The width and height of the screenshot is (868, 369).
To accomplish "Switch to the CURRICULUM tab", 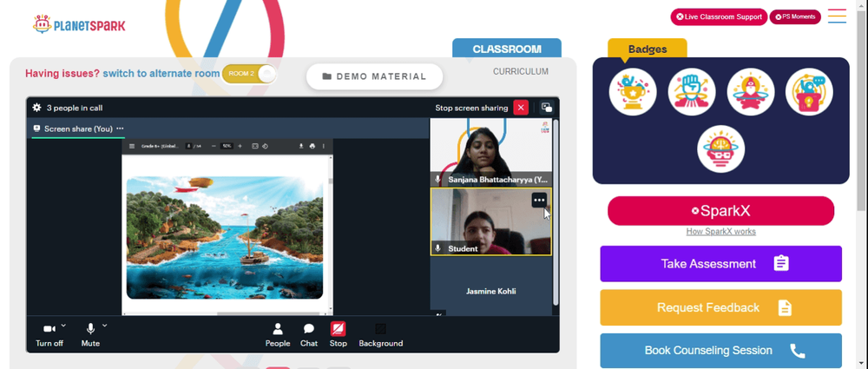I will [520, 71].
